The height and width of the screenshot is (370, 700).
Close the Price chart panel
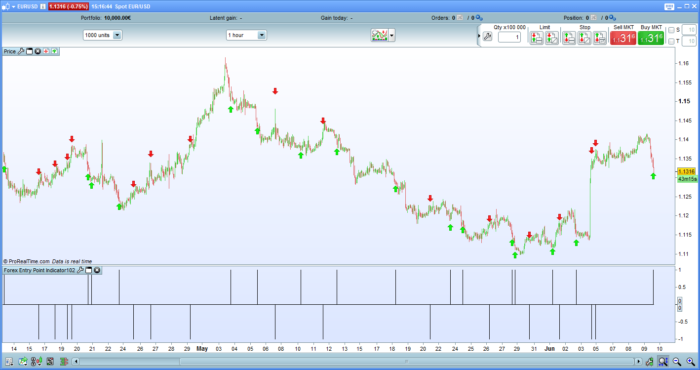pos(38,51)
